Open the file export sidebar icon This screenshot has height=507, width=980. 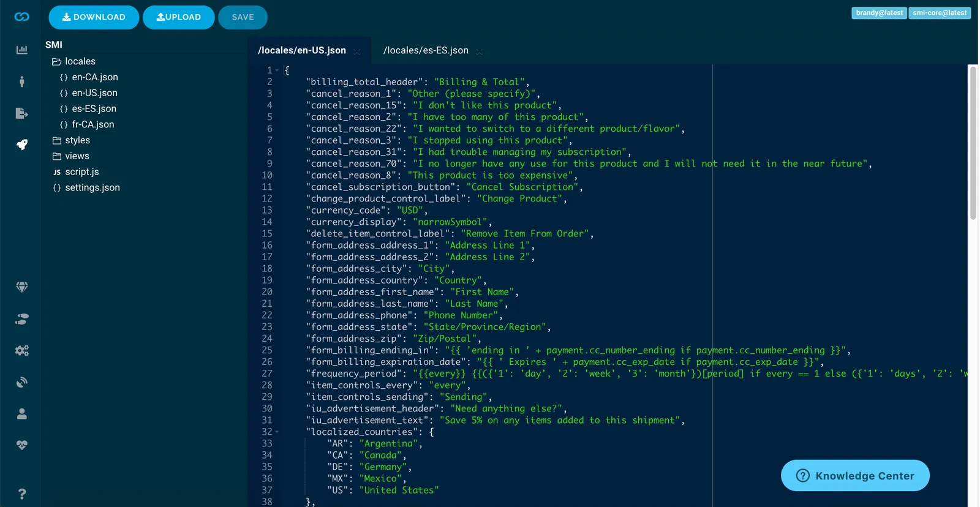(22, 113)
